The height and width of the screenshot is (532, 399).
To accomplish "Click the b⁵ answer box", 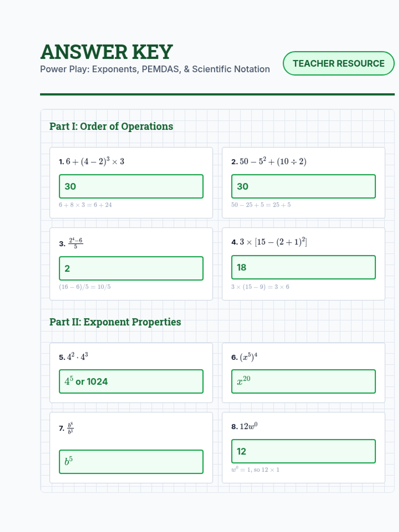I will 131,462.
